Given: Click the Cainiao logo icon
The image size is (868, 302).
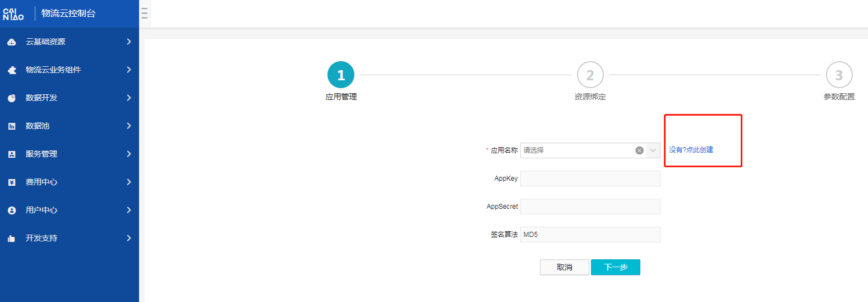Looking at the screenshot, I should pos(13,13).
